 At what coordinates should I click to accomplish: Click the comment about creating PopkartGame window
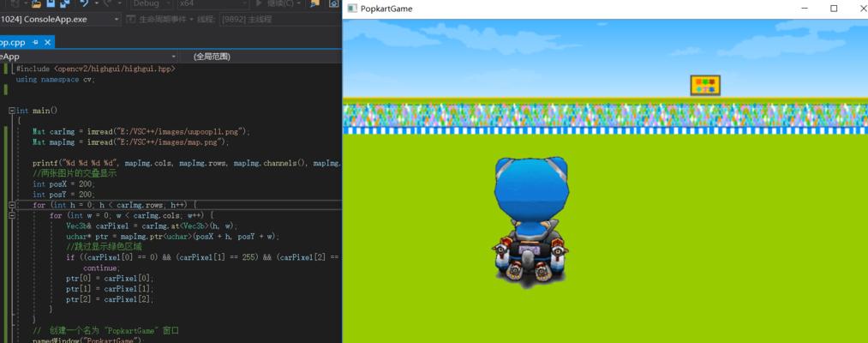[x=105, y=330]
